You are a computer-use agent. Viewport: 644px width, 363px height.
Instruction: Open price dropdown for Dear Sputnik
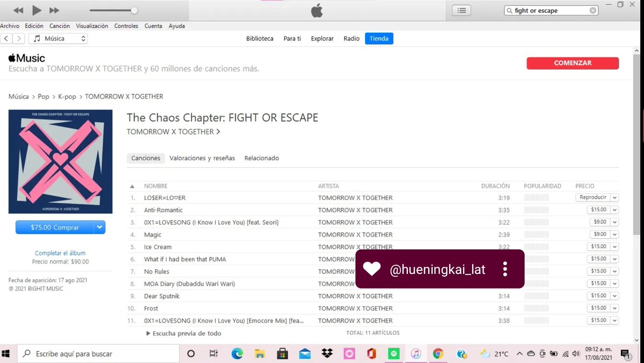click(614, 296)
